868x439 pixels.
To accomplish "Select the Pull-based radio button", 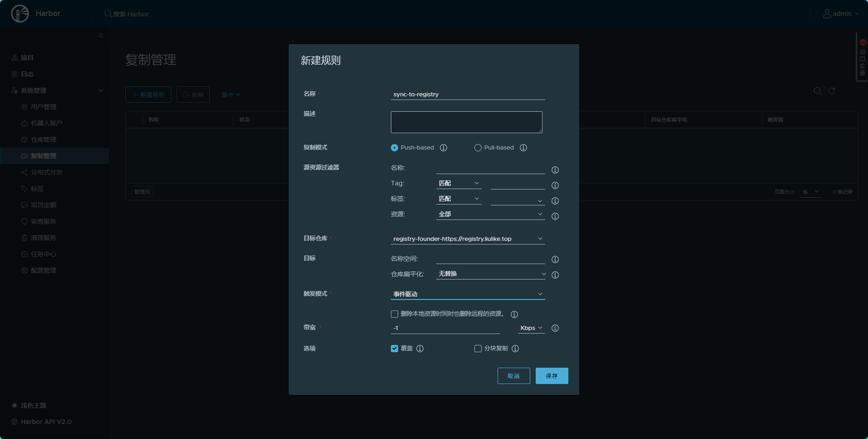I will click(478, 148).
